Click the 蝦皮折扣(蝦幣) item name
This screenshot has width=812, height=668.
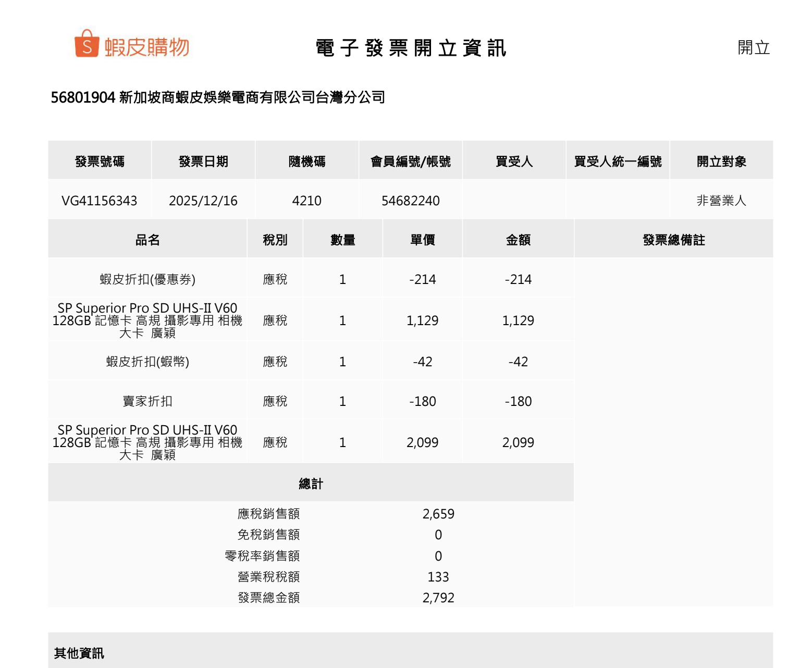pyautogui.click(x=147, y=362)
